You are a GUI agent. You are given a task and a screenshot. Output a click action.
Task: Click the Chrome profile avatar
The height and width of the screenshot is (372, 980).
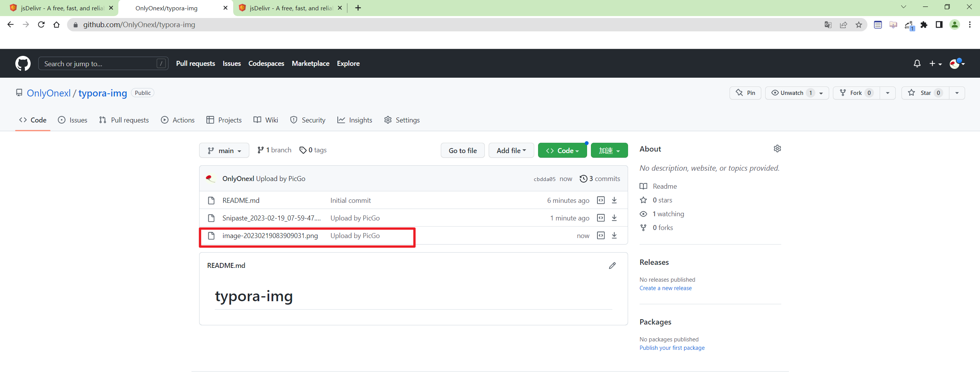pos(955,25)
